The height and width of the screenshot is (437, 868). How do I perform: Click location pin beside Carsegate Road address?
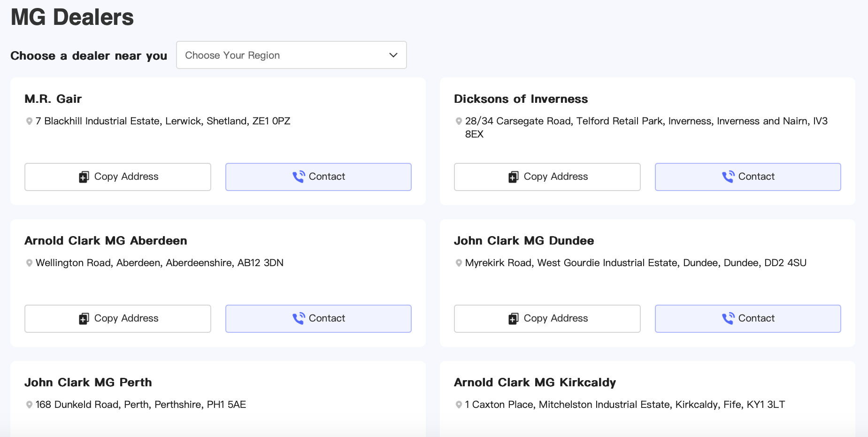459,121
